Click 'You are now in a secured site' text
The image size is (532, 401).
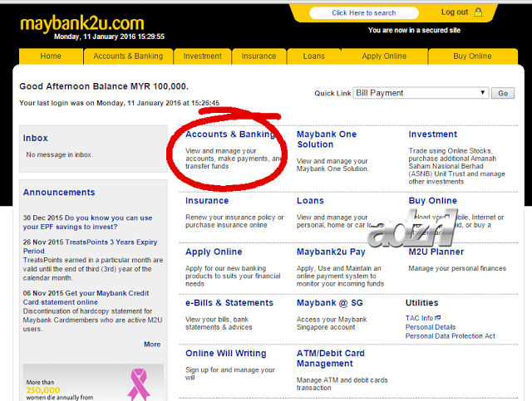click(414, 30)
